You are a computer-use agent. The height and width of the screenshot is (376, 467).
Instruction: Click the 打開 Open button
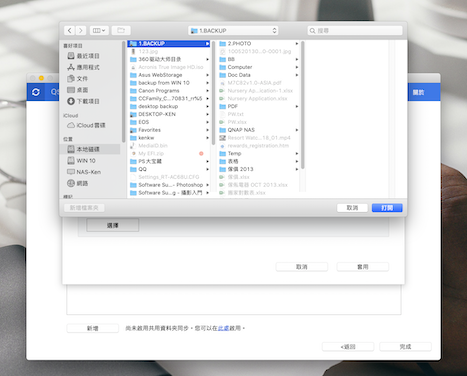[x=387, y=208]
